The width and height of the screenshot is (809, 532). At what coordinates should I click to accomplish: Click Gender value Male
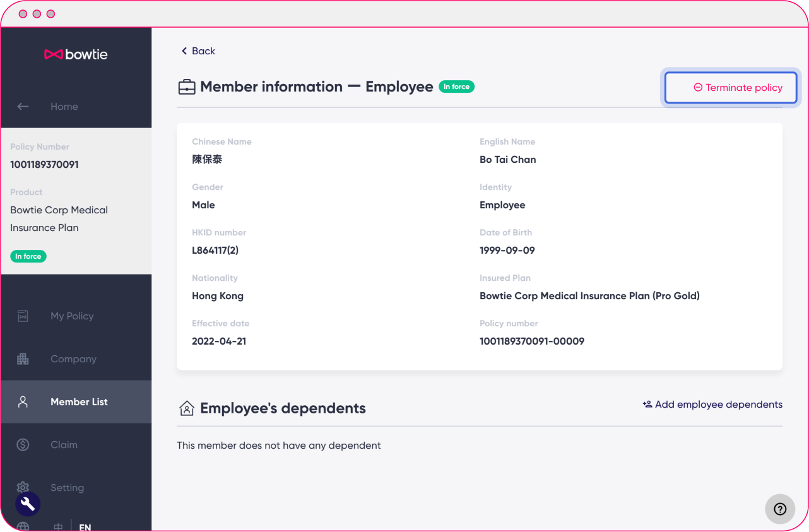[x=203, y=205]
